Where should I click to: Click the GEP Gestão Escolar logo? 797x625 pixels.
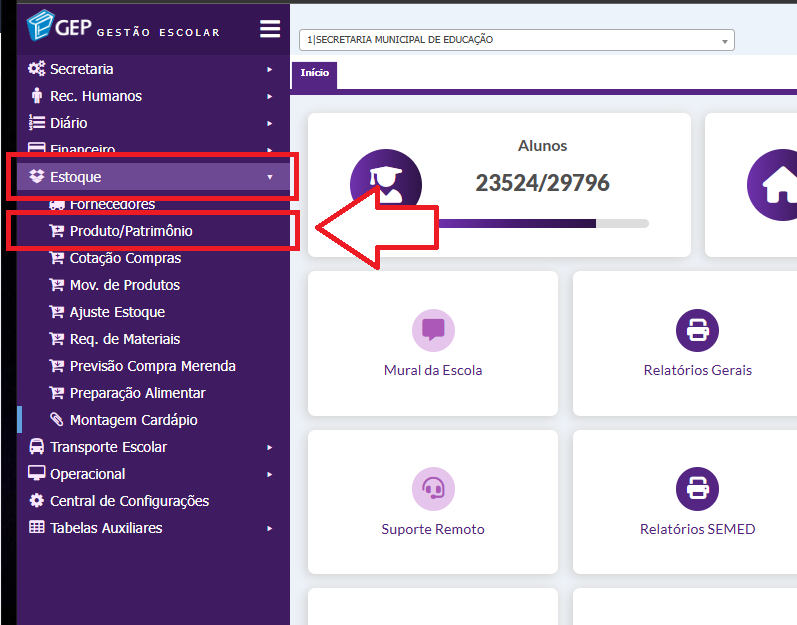click(x=122, y=27)
